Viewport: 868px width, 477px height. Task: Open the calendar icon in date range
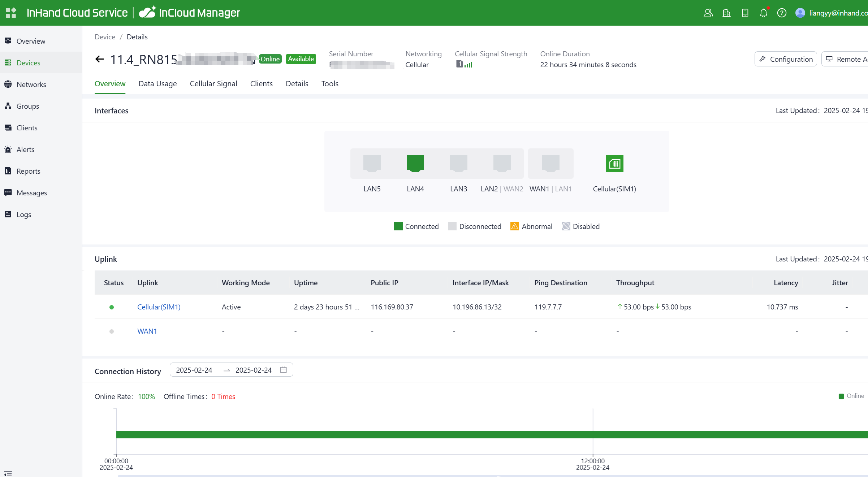(284, 370)
